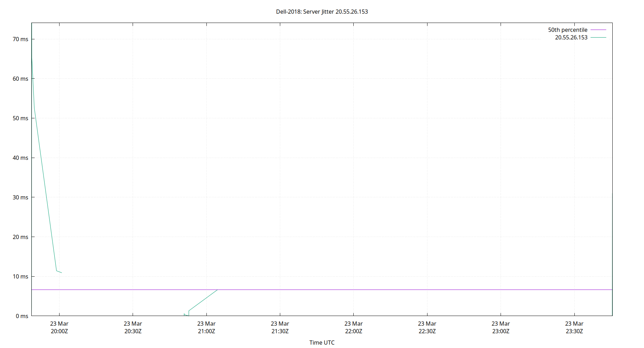Click the "23 Mar 20:00Z" tick label

pyautogui.click(x=59, y=327)
